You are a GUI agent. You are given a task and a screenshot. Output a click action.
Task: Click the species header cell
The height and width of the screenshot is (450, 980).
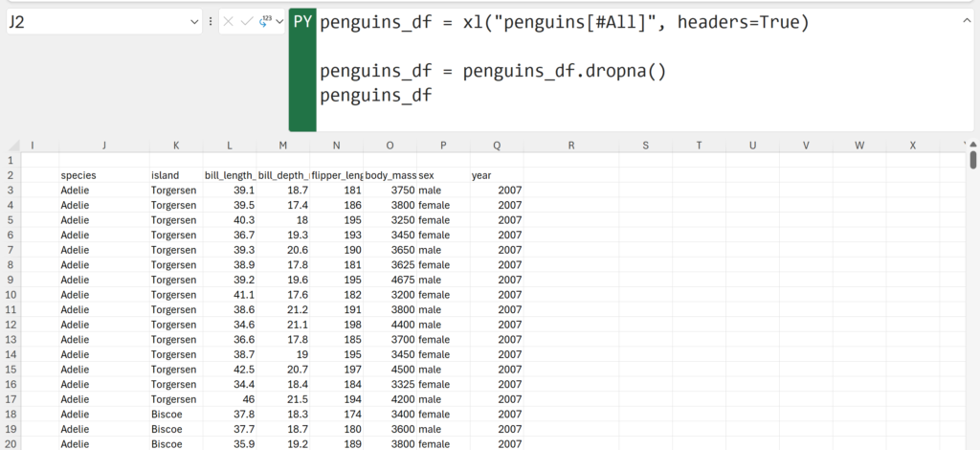pos(78,176)
